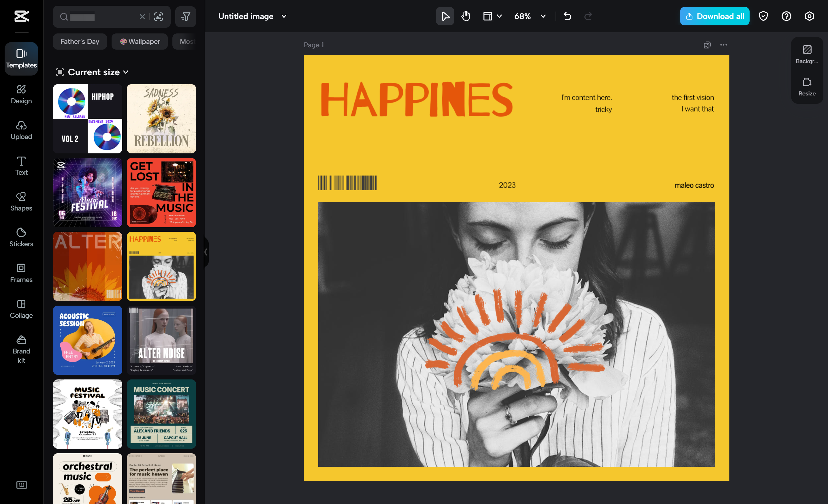
Task: Open the Background editing panel
Action: click(x=806, y=54)
